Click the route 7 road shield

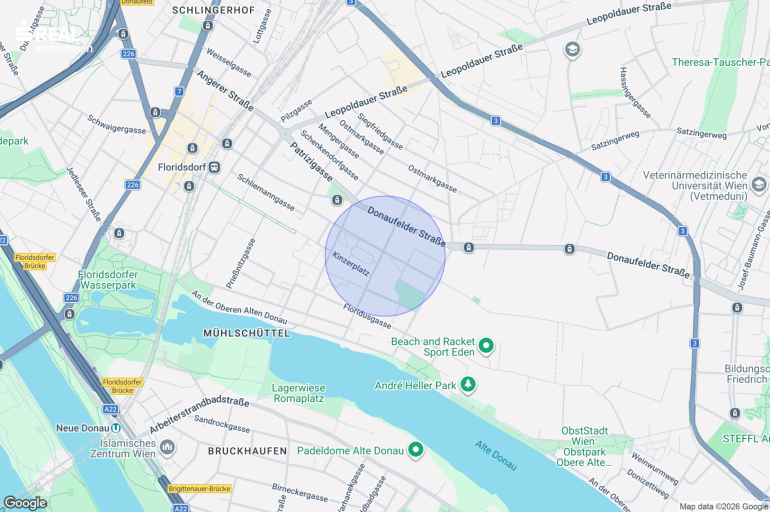[179, 91]
